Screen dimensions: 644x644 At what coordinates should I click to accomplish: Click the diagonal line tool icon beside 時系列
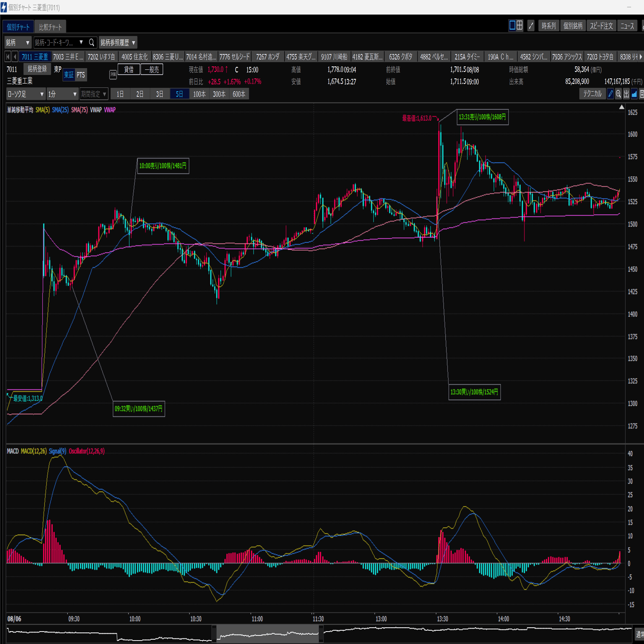[x=531, y=26]
